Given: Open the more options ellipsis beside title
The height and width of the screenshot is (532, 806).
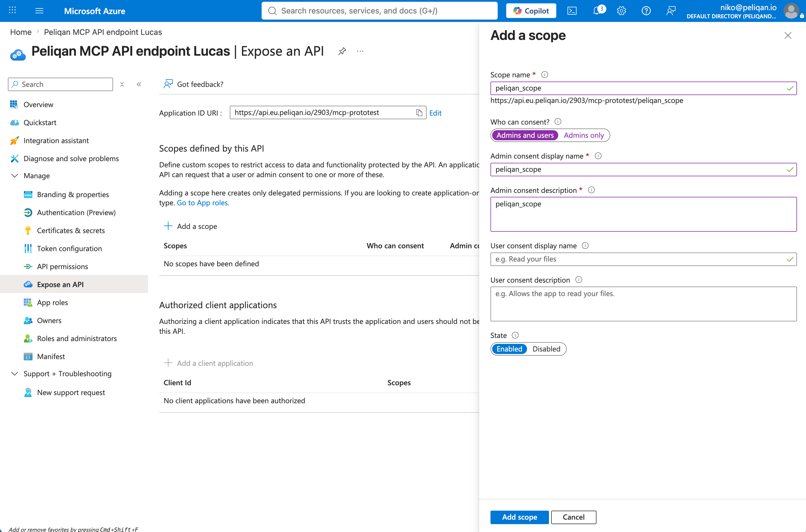Looking at the screenshot, I should coord(360,51).
